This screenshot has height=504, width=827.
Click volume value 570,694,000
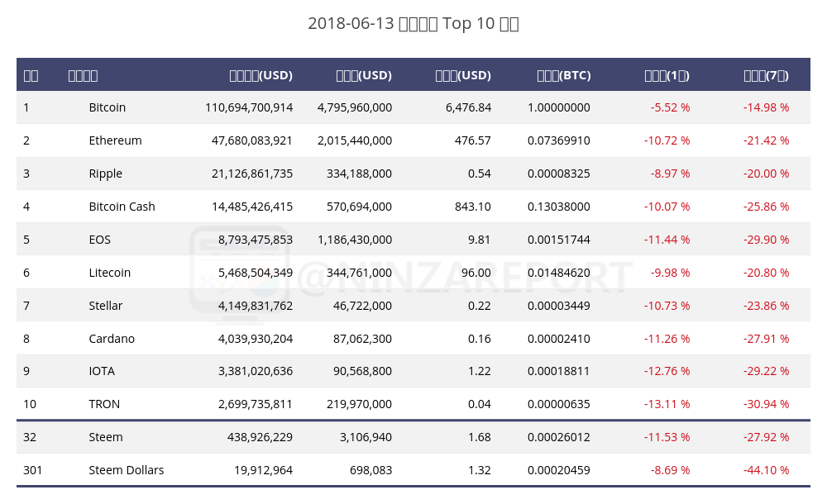pyautogui.click(x=359, y=207)
